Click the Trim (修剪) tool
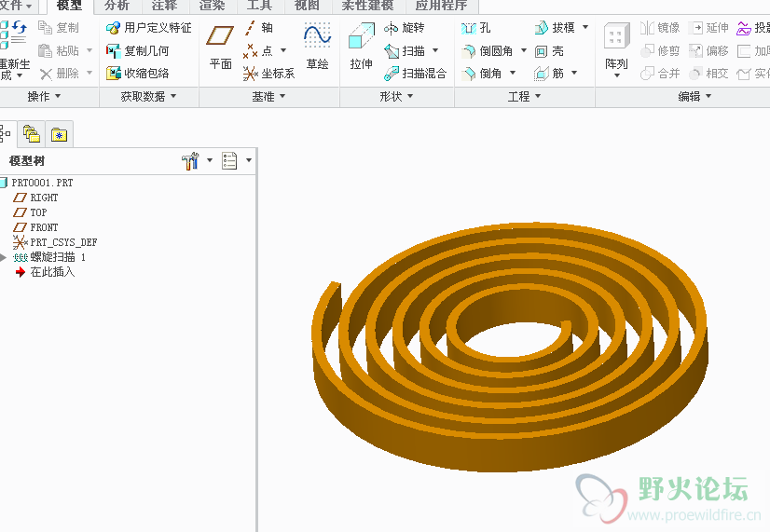The image size is (770, 532). coord(660,50)
